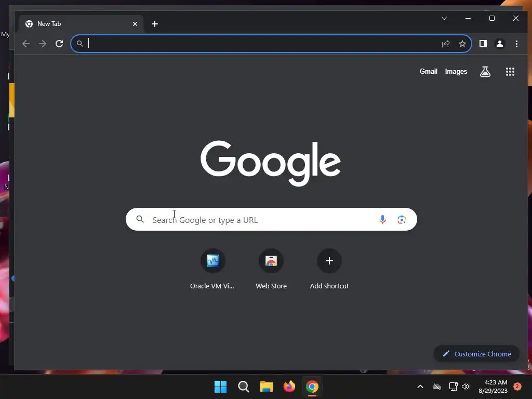
Task: Open the tab search chevron
Action: point(444,18)
